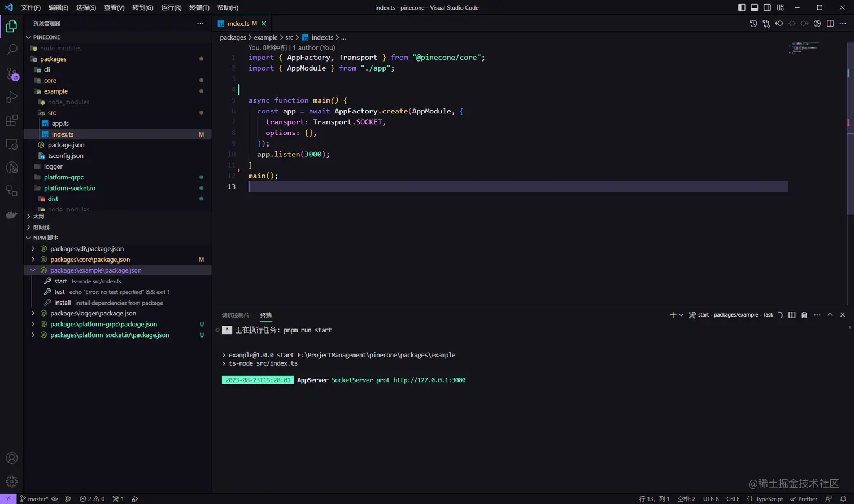Viewport: 854px width, 504px height.
Task: Select the 终端 panel tab
Action: pyautogui.click(x=265, y=315)
